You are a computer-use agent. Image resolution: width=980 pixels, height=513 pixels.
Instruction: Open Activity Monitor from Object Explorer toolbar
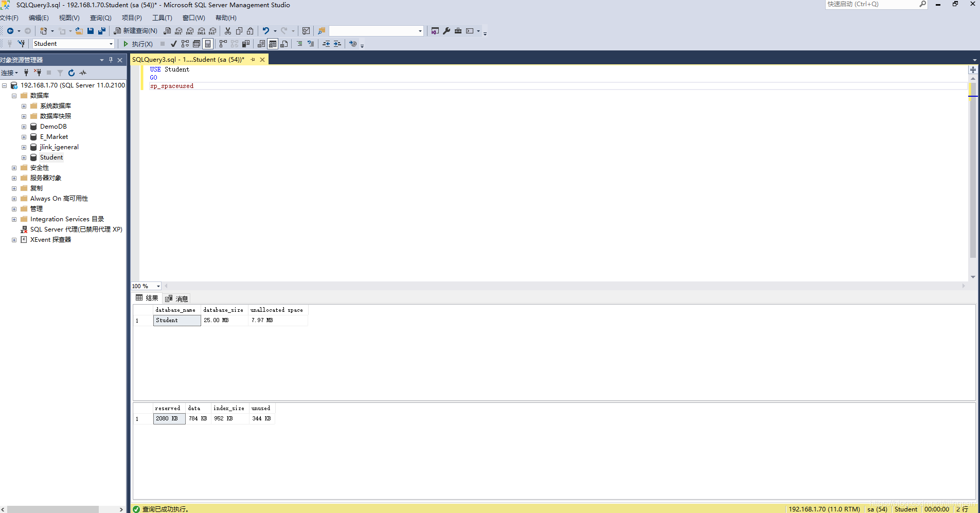(83, 73)
